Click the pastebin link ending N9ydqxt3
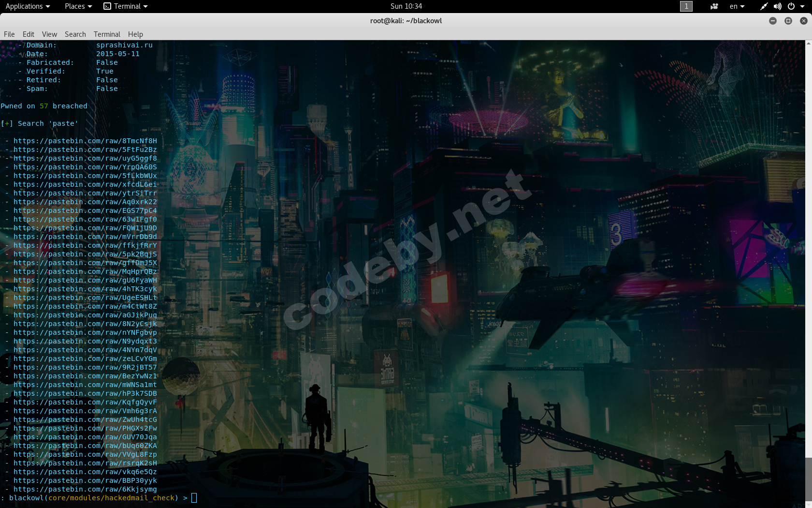812x508 pixels. pyautogui.click(x=85, y=341)
